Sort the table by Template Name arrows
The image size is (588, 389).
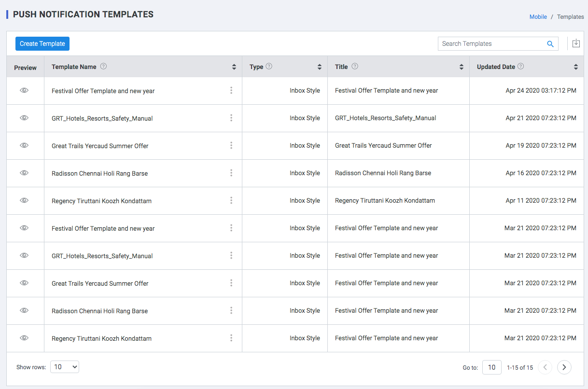[x=234, y=67]
